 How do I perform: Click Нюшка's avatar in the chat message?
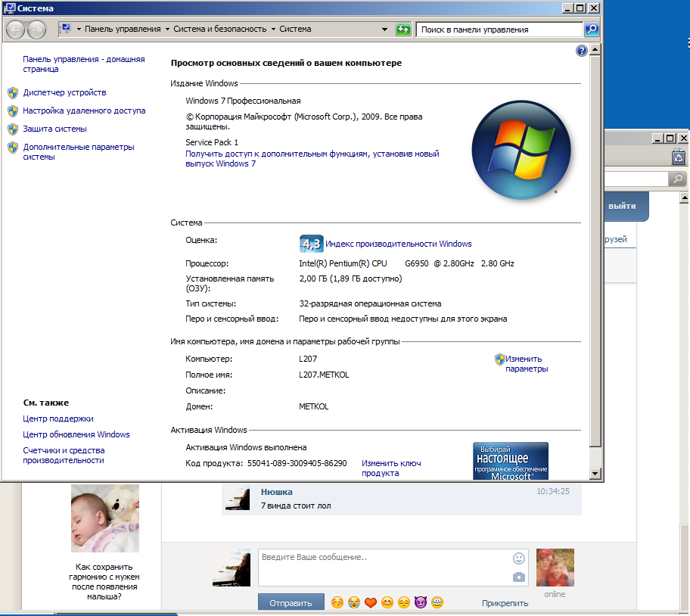tap(238, 498)
